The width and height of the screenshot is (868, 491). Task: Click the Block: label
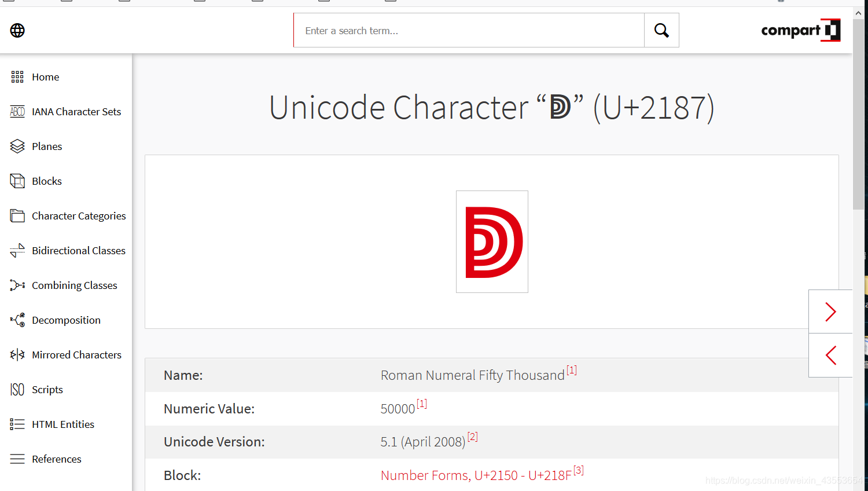(182, 475)
